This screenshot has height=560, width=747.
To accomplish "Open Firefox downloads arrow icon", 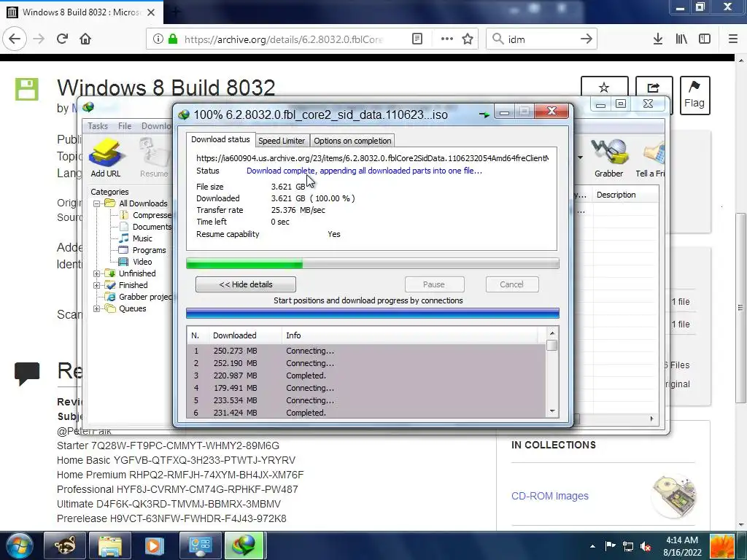I will click(657, 39).
